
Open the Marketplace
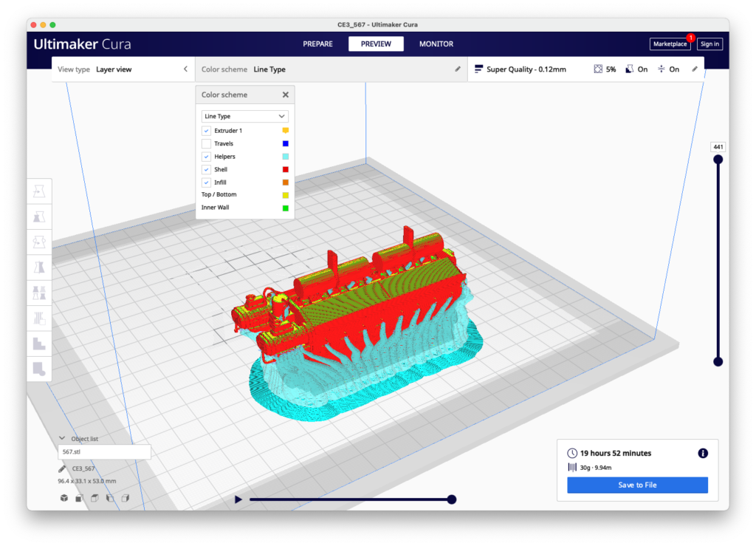click(x=670, y=44)
